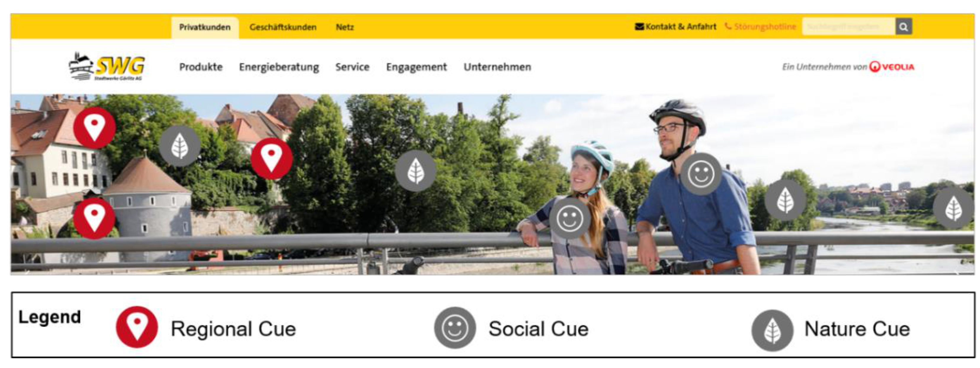Open the Netz tab

pos(345,27)
